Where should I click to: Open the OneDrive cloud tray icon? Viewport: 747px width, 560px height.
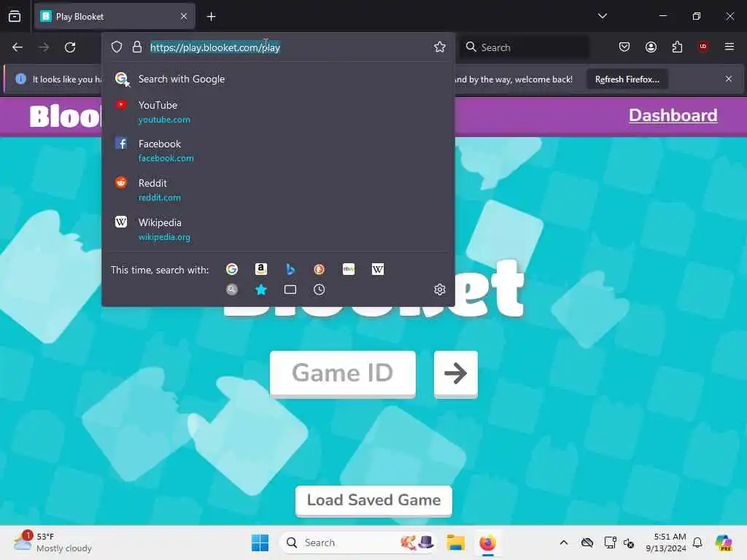pyautogui.click(x=587, y=542)
